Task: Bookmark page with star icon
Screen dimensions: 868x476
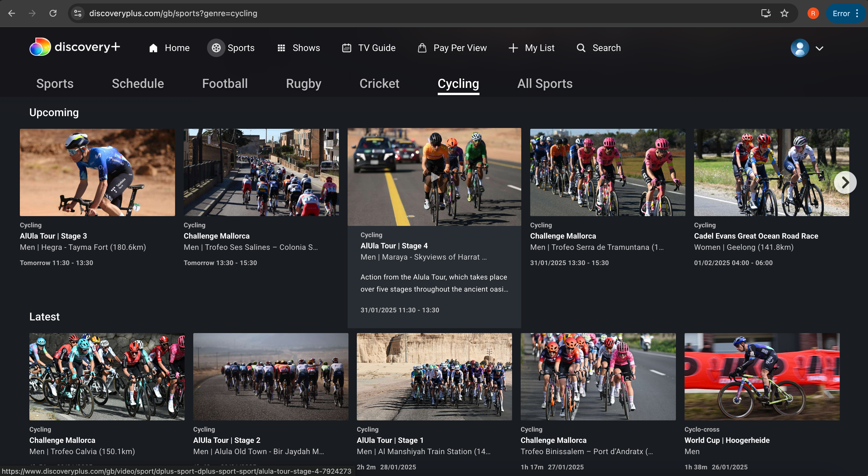Action: pos(784,13)
